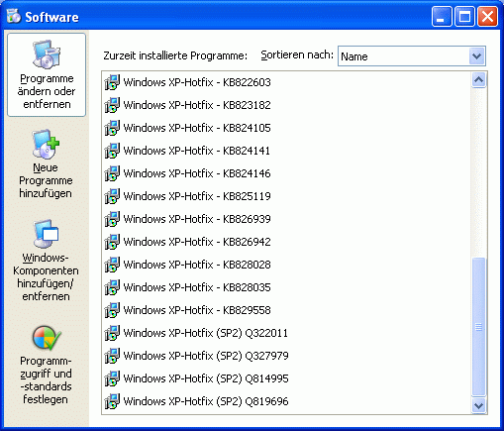Click installer icon beside KB829558
Viewport: 504px width, 431px height.
pos(112,310)
